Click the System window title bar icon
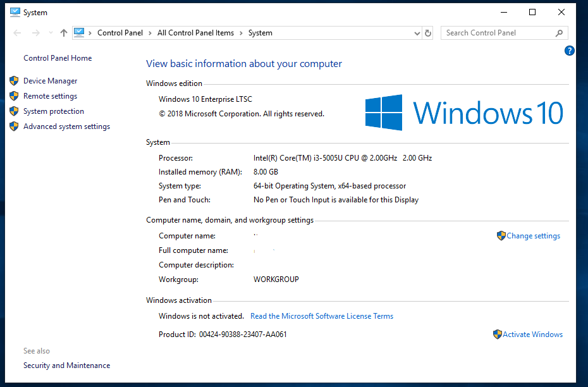The image size is (588, 387). [15, 13]
